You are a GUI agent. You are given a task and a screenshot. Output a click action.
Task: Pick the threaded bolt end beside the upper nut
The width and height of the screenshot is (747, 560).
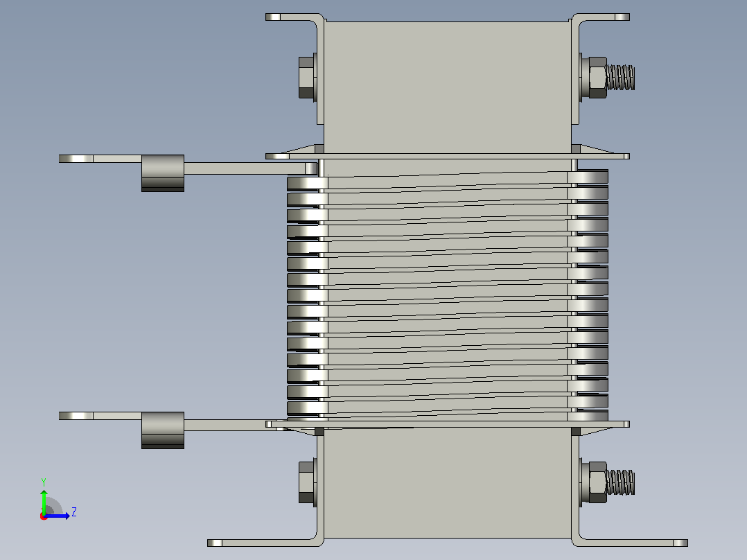tap(620, 78)
